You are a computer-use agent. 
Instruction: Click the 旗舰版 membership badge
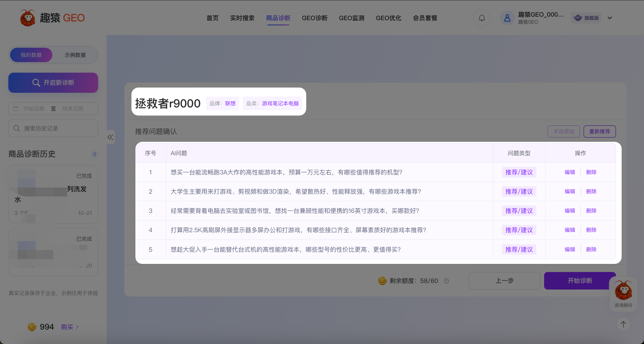coord(586,18)
